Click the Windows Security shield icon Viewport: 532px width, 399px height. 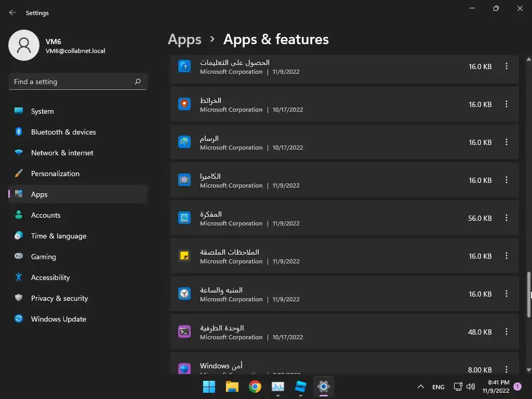[x=184, y=368]
